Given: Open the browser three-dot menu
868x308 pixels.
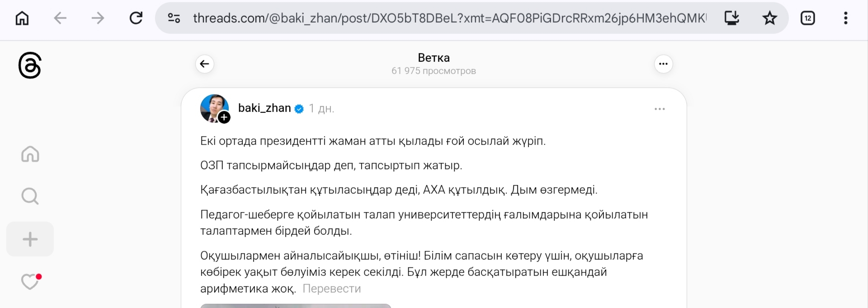Looking at the screenshot, I should [x=845, y=18].
